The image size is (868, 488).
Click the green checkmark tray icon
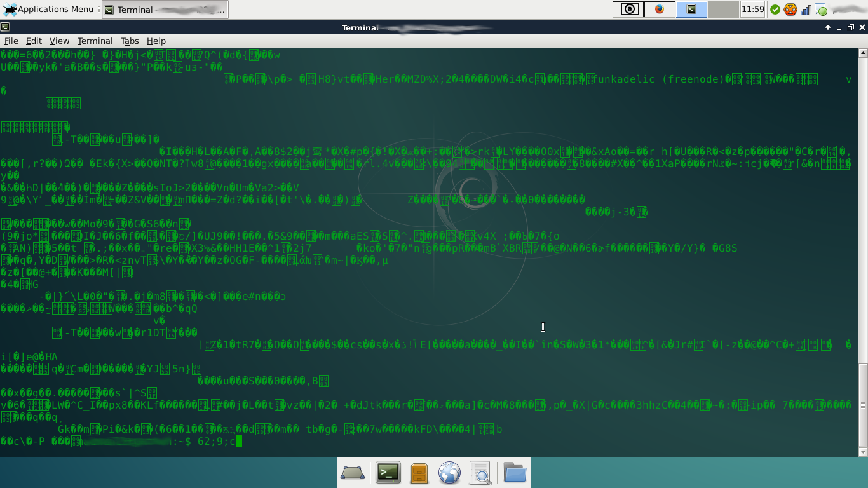tap(775, 10)
